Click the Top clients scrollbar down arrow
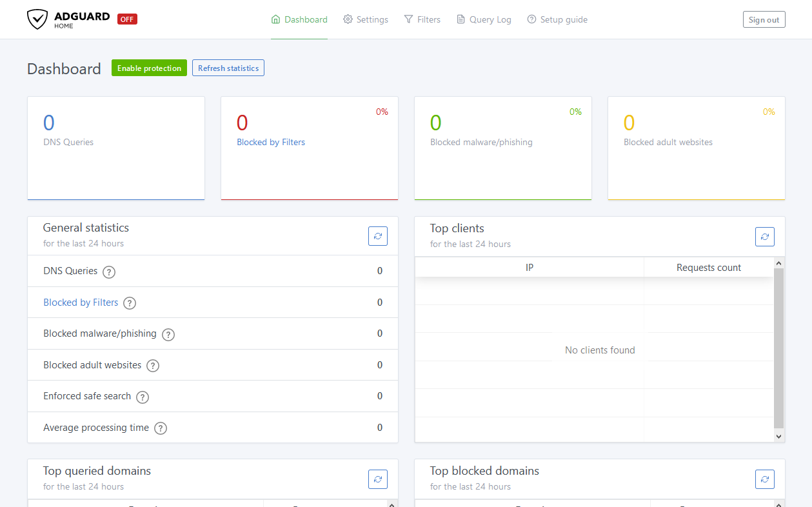 (778, 436)
